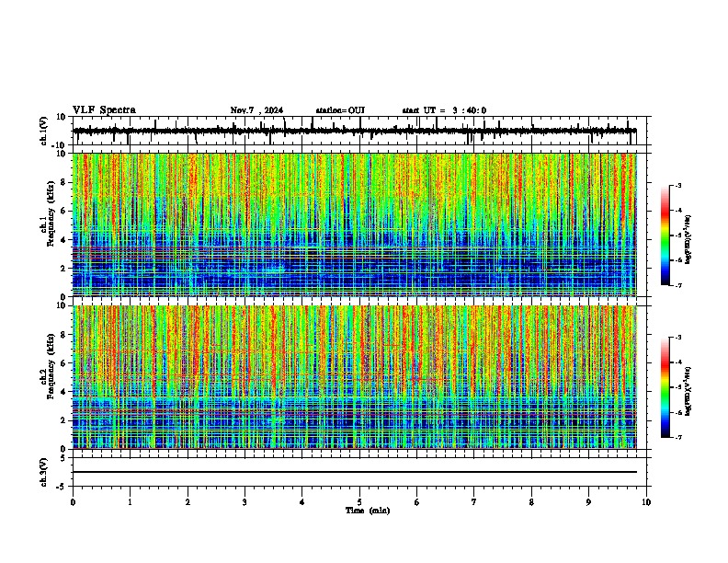Click the "4" kHz tick on ch.2 spectrogram
This screenshot has height=563, width=728.
click(x=64, y=392)
